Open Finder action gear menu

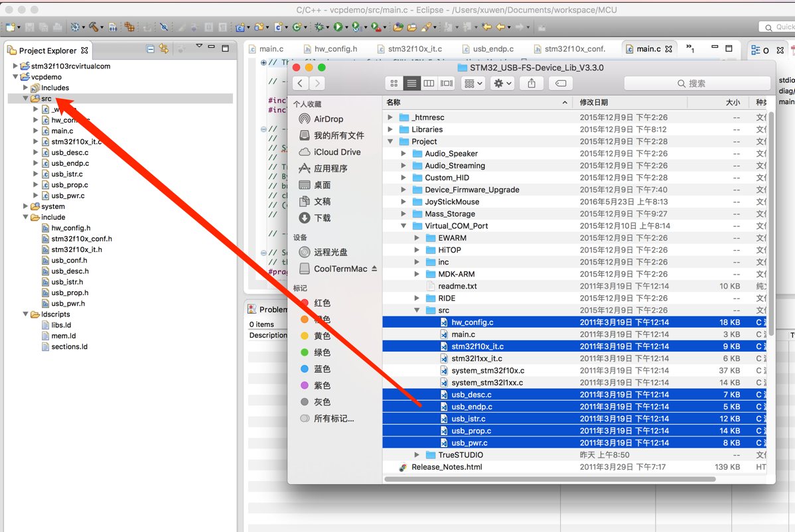(502, 83)
